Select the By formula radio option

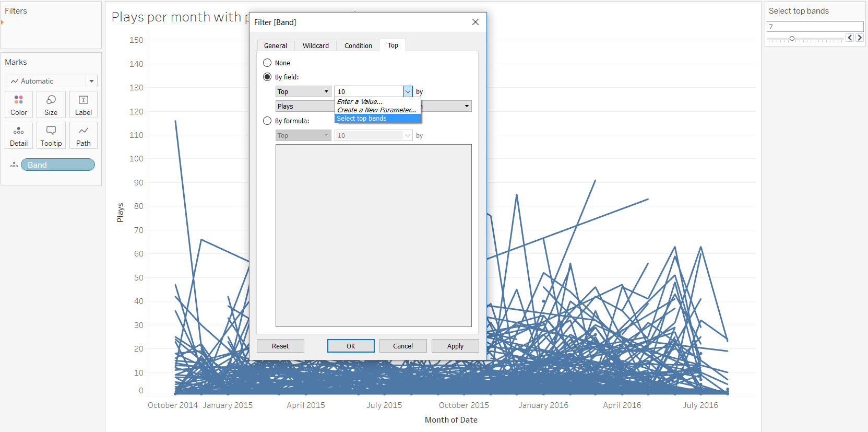267,121
